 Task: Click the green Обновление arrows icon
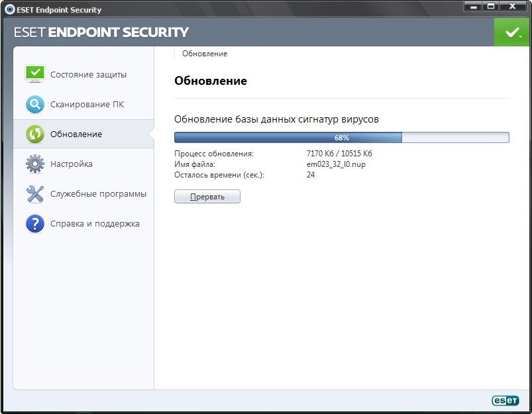point(34,134)
